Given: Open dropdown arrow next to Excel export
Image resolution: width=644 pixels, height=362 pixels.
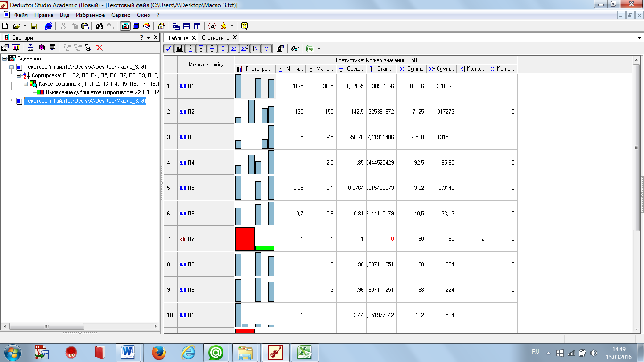Looking at the screenshot, I should pos(319,49).
